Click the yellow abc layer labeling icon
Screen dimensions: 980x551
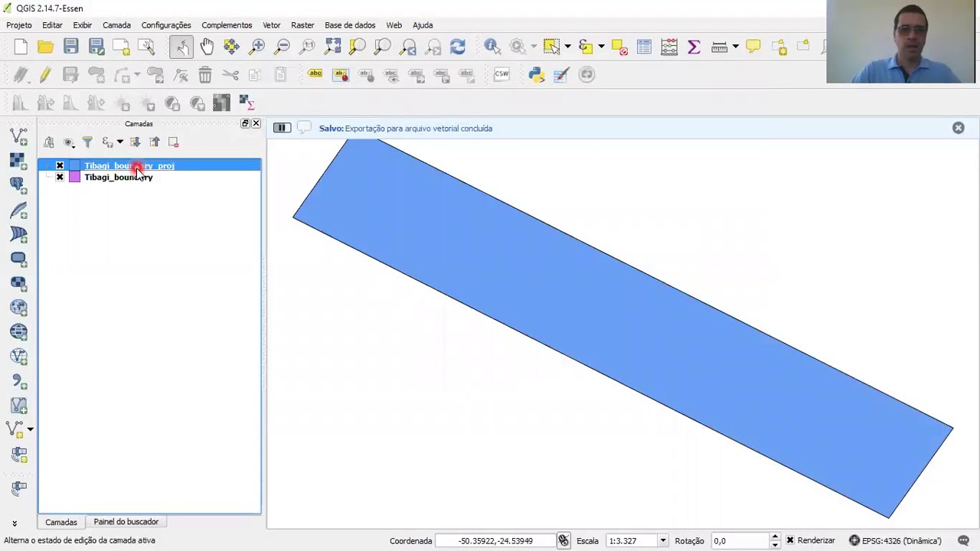click(315, 74)
